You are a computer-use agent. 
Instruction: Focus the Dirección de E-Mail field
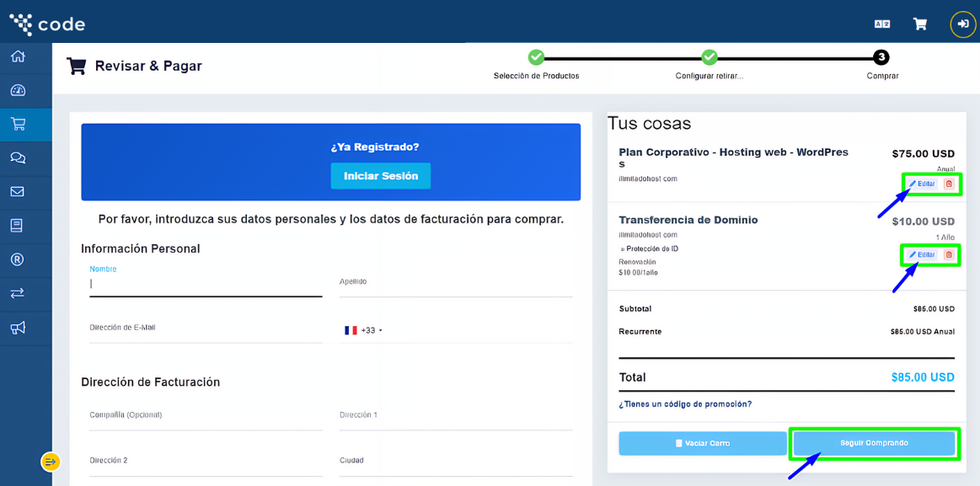[206, 331]
